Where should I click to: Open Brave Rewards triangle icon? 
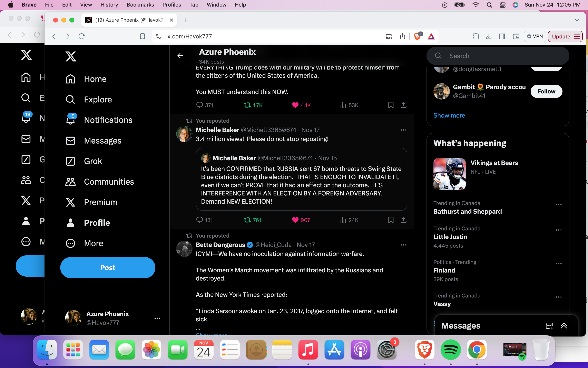(x=431, y=37)
